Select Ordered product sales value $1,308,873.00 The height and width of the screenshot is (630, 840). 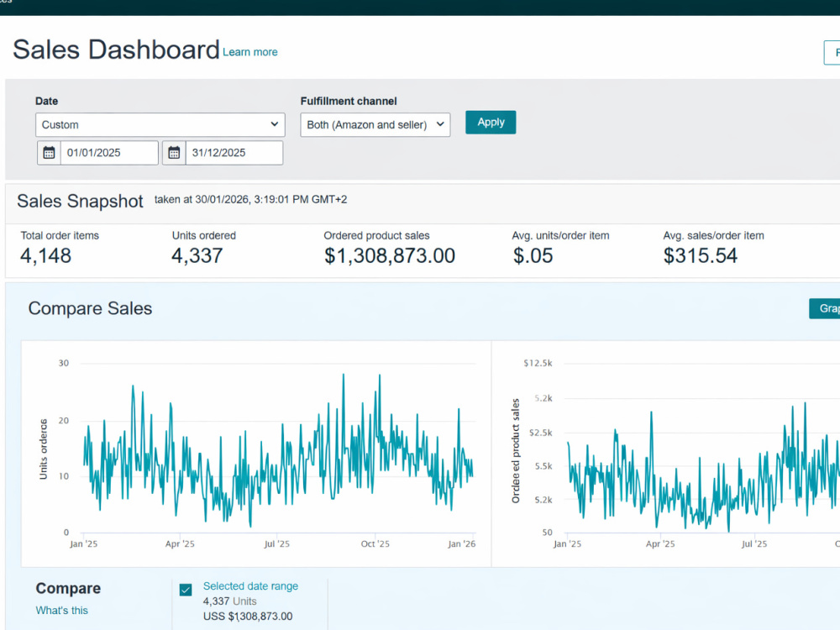click(x=390, y=255)
